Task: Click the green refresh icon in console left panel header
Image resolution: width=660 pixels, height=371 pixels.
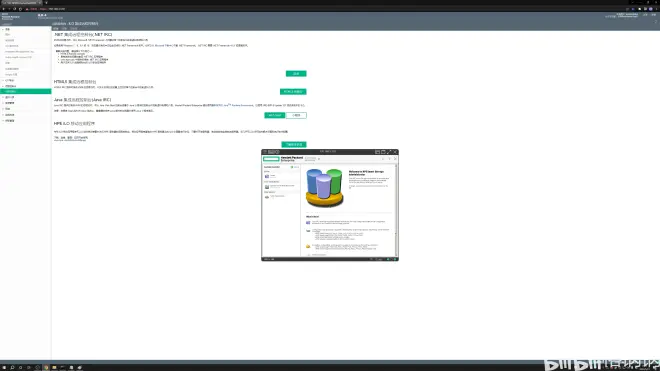Action: tap(292, 167)
